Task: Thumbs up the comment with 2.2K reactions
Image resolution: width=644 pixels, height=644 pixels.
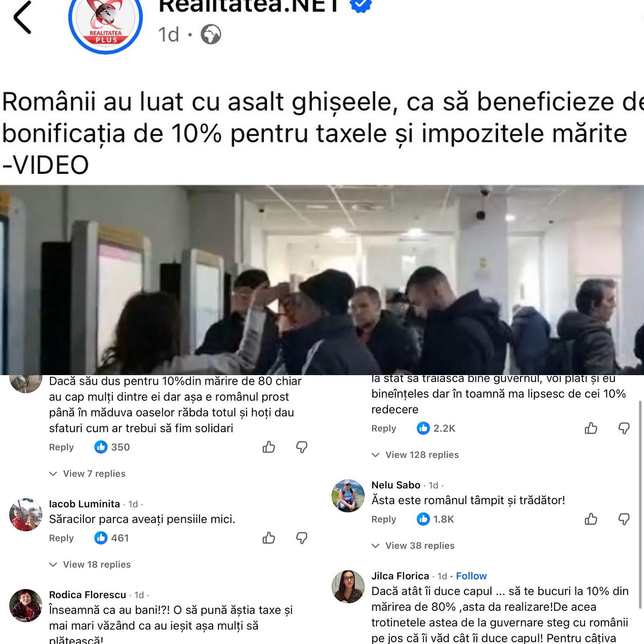Action: [591, 428]
